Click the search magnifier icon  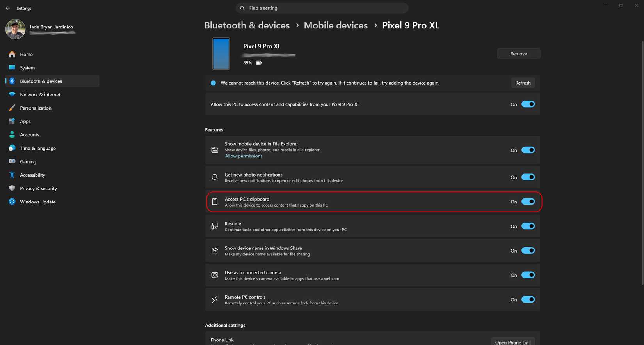tap(242, 8)
